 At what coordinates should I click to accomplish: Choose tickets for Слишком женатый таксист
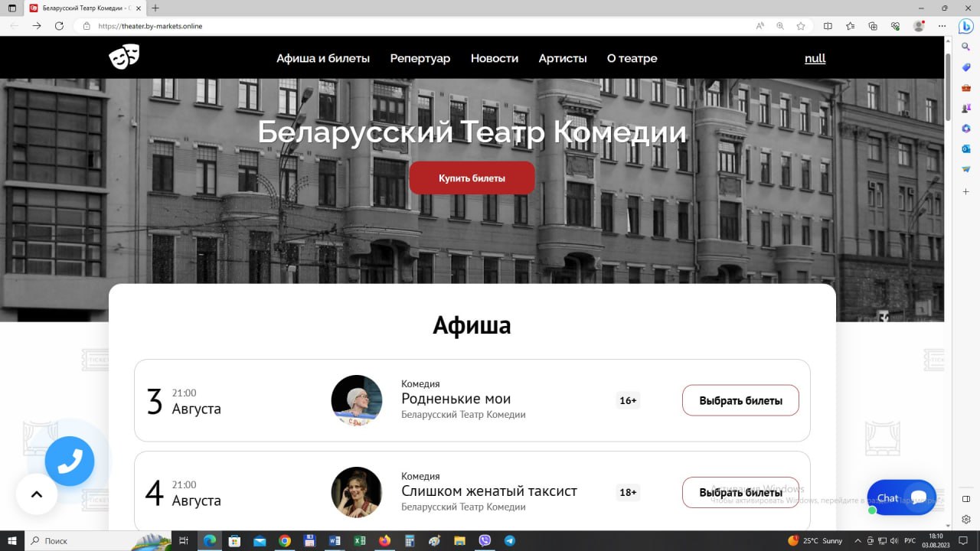point(740,492)
